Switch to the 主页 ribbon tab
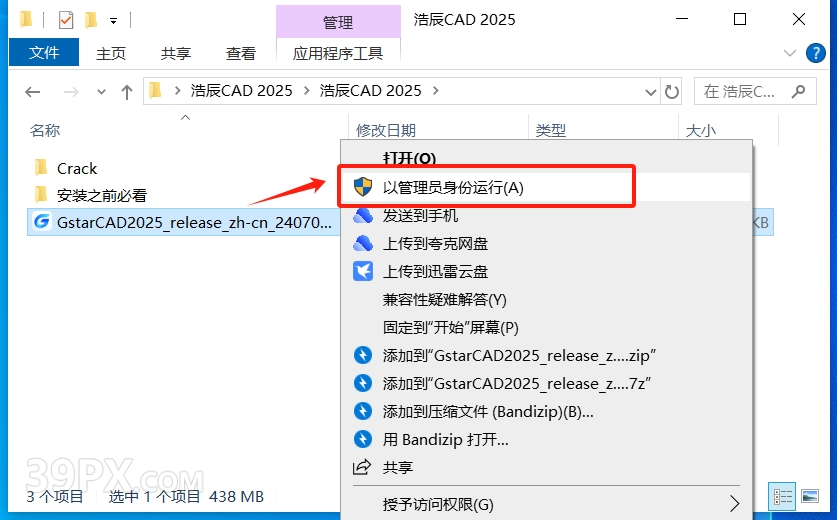 pyautogui.click(x=110, y=53)
